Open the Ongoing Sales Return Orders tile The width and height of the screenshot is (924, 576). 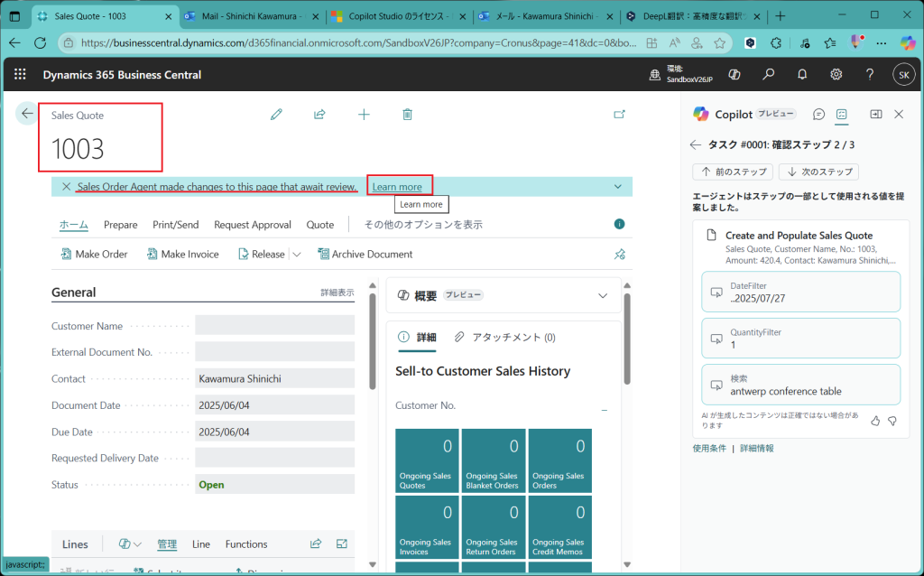click(x=494, y=527)
